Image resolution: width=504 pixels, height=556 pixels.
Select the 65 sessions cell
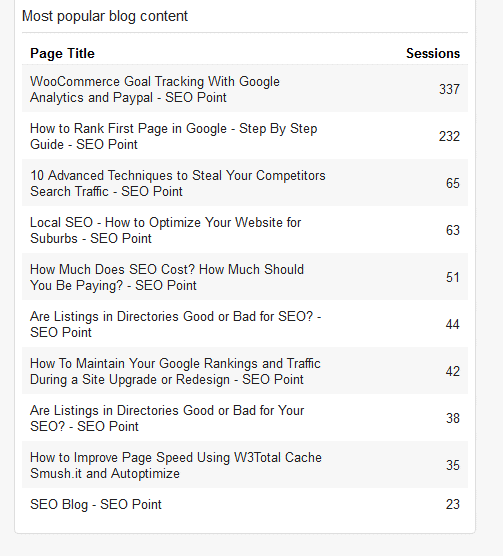point(453,183)
